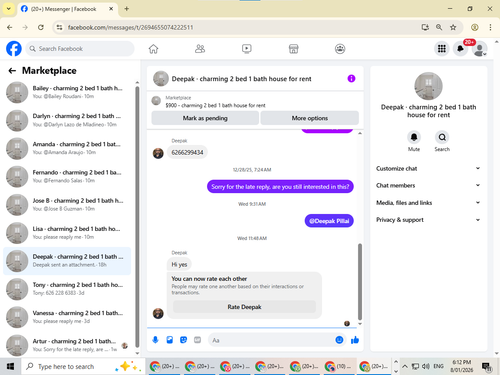Open the account profile avatar menu
The width and height of the screenshot is (500, 375).
click(479, 49)
